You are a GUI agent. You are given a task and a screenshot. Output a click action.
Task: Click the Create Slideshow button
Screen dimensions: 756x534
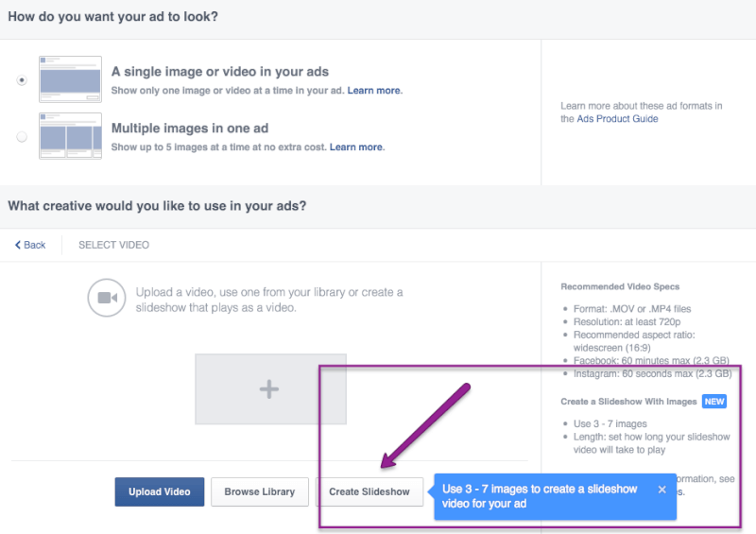pos(369,491)
